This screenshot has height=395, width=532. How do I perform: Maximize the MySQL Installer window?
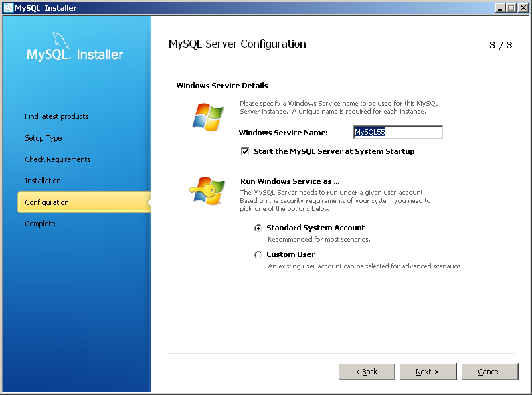click(x=511, y=8)
